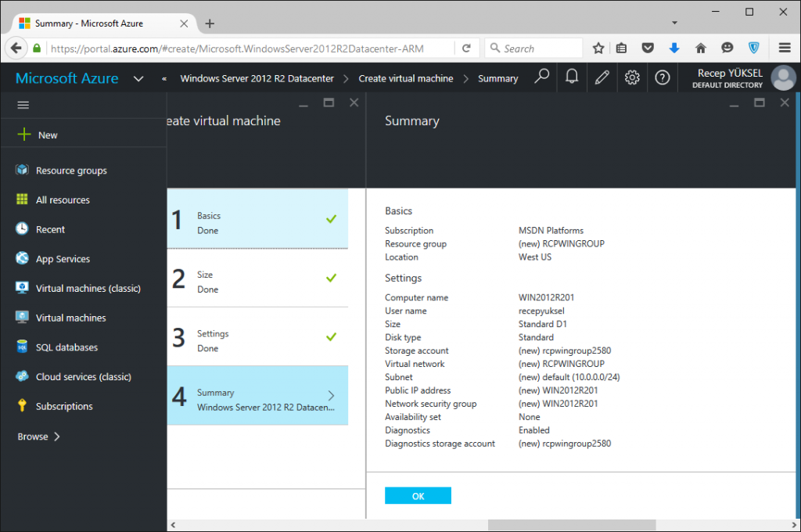The image size is (801, 532).
Task: Select step 2 Size in wizard
Action: (257, 278)
